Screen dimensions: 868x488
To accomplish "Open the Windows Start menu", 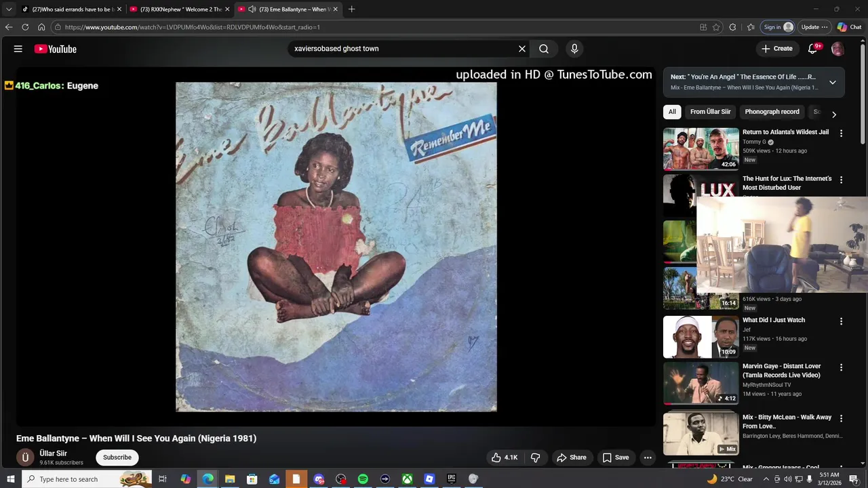I will tap(9, 479).
